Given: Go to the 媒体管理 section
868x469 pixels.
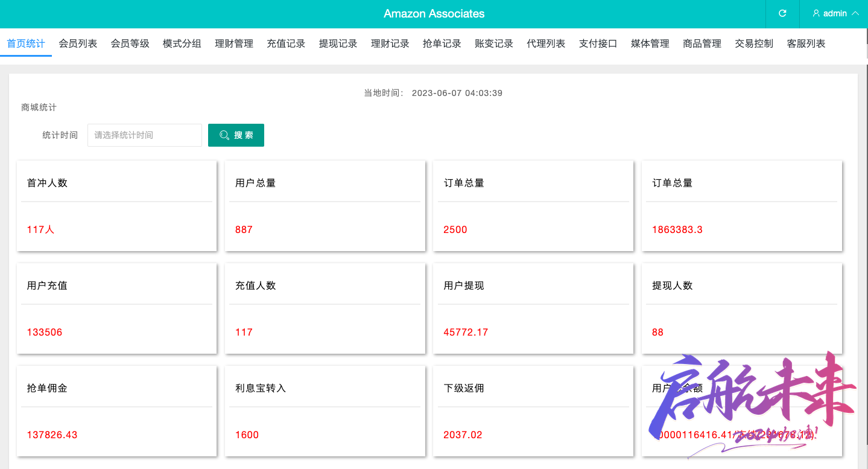Looking at the screenshot, I should (x=650, y=43).
